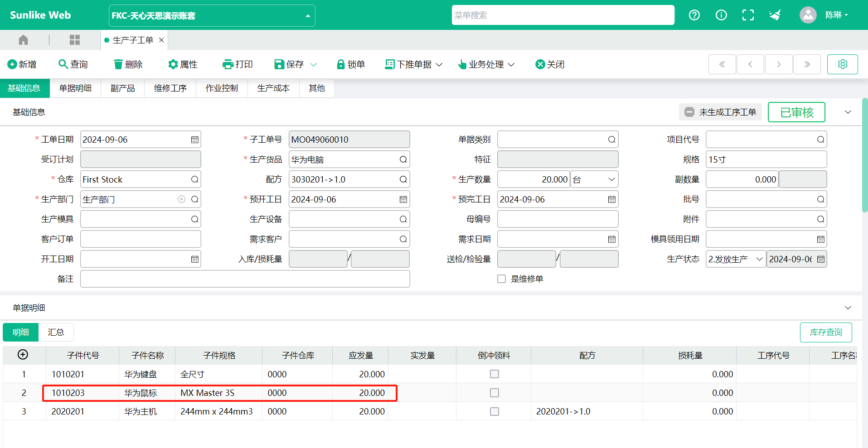Collapse the 单据明细 section chevron
The width and height of the screenshot is (868, 448).
(848, 308)
